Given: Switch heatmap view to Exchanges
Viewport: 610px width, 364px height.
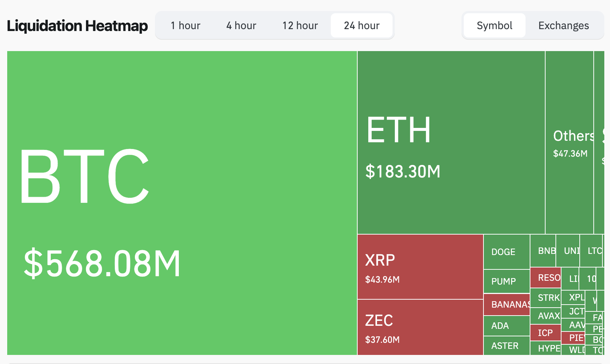Looking at the screenshot, I should (564, 25).
